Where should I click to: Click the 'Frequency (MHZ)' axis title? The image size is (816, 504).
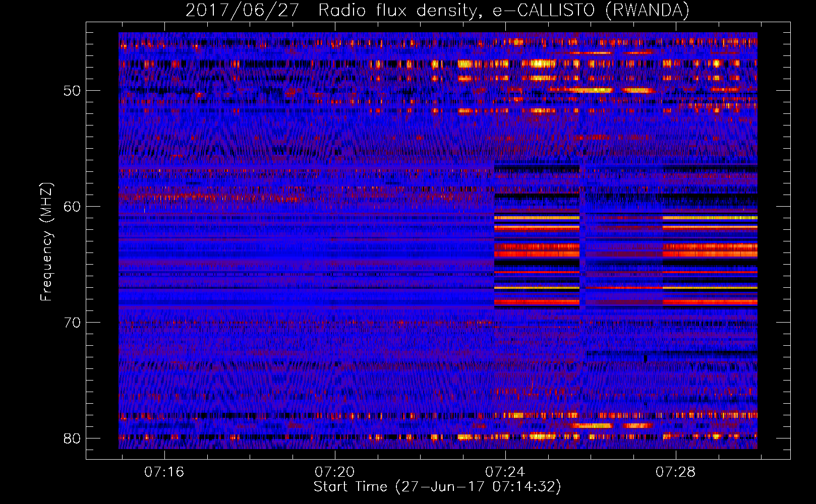(x=46, y=242)
